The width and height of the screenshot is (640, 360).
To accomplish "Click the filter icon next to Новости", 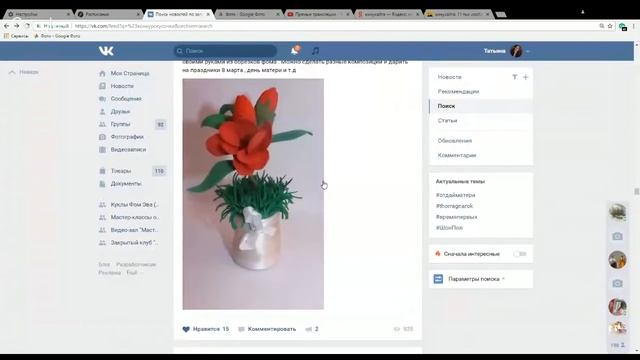I will click(515, 77).
